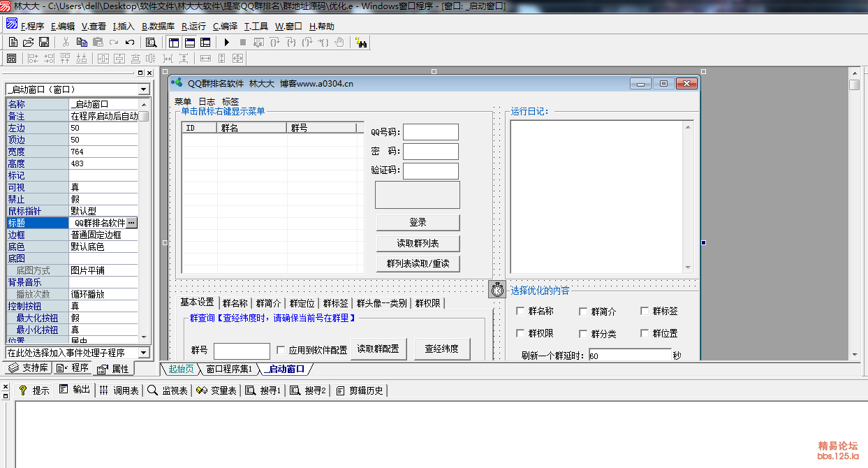
Task: Open the 监视表 tab
Action: (x=168, y=390)
